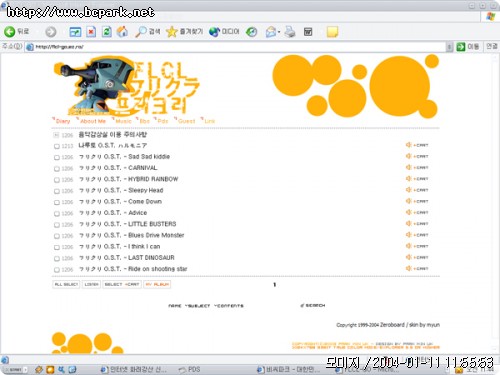
Task: Open the Search magnifier toolbar button
Action: tap(147, 32)
